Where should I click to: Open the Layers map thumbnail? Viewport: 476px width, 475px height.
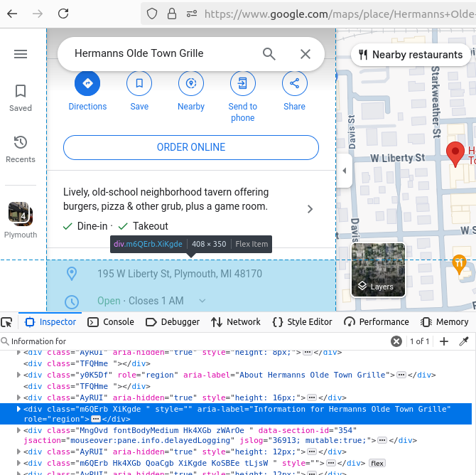point(378,269)
